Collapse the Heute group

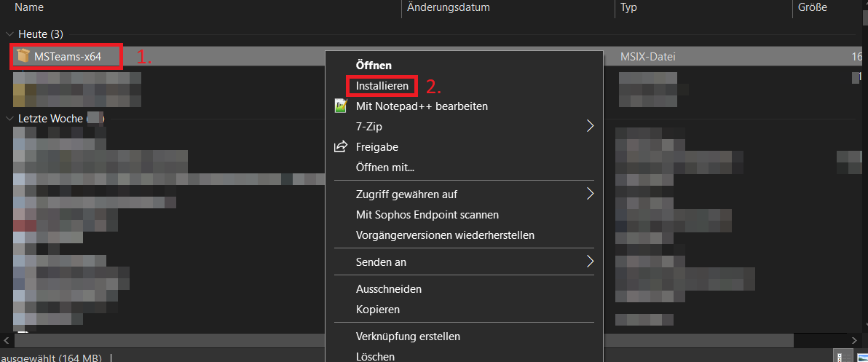(9, 34)
